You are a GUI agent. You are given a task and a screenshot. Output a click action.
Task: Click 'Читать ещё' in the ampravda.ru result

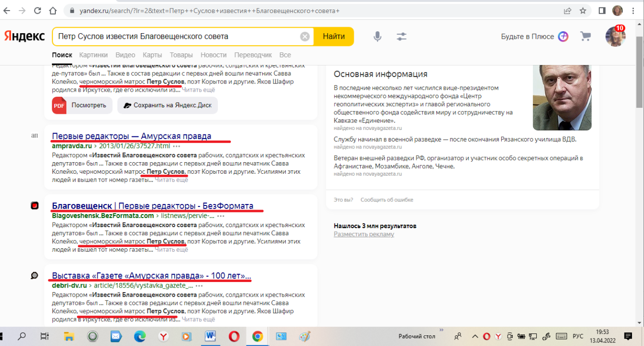click(172, 180)
